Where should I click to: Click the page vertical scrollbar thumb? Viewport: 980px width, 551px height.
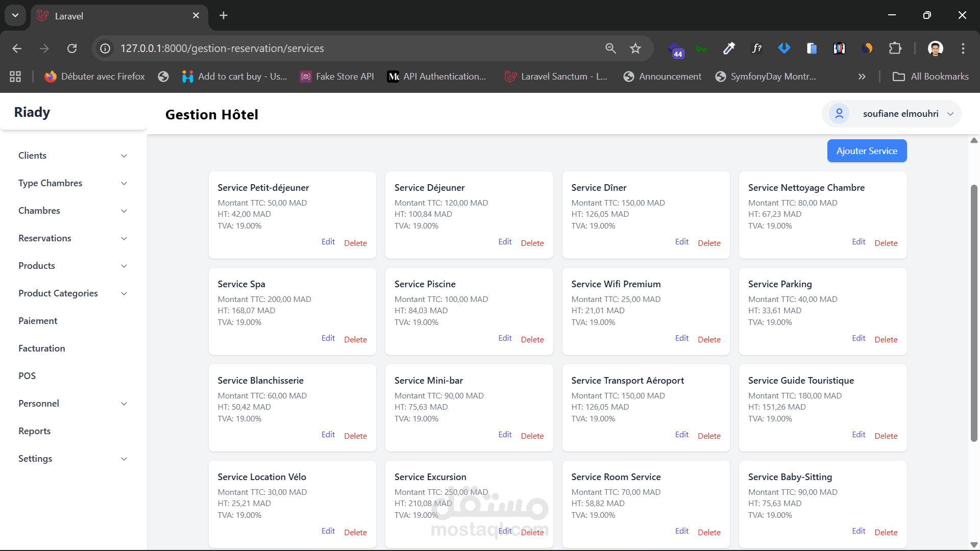pos(974,312)
